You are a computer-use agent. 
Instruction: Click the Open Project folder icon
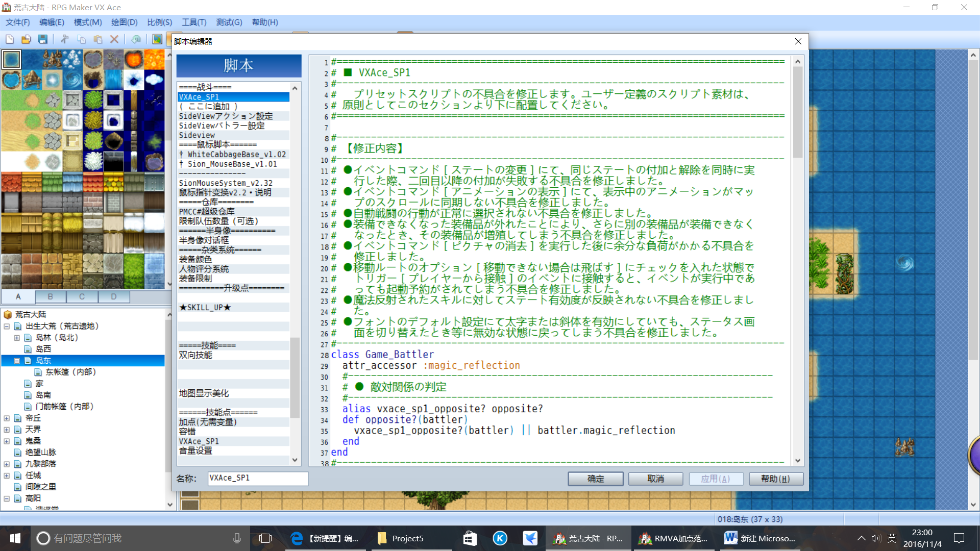26,39
